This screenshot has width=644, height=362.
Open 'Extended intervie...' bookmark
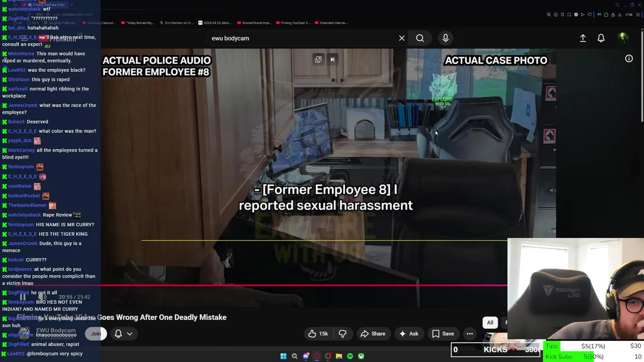(x=331, y=23)
